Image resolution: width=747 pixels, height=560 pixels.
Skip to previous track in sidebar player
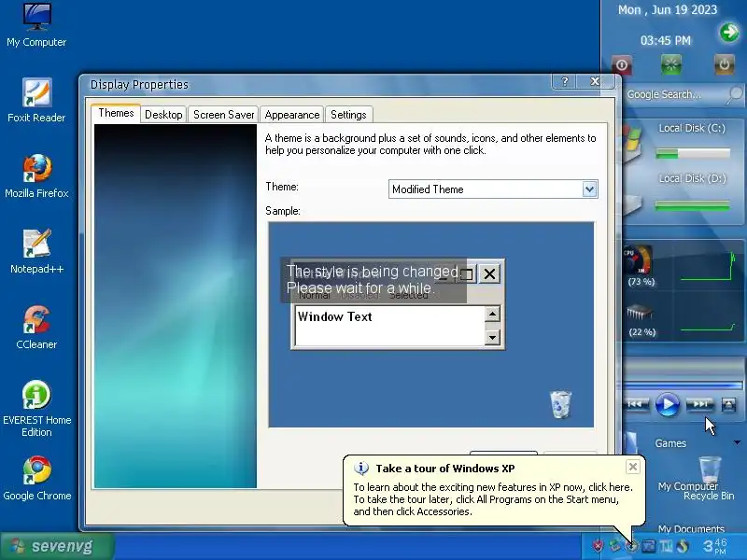[x=637, y=405]
